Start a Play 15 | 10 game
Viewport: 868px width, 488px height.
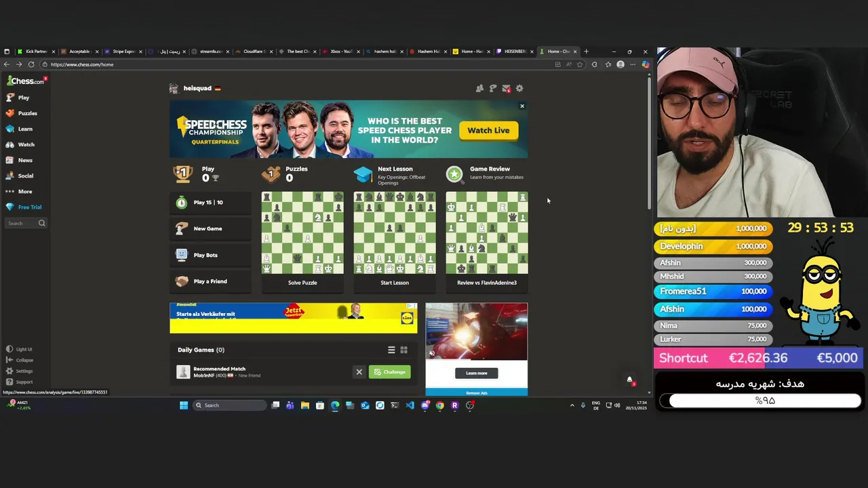pyautogui.click(x=210, y=203)
